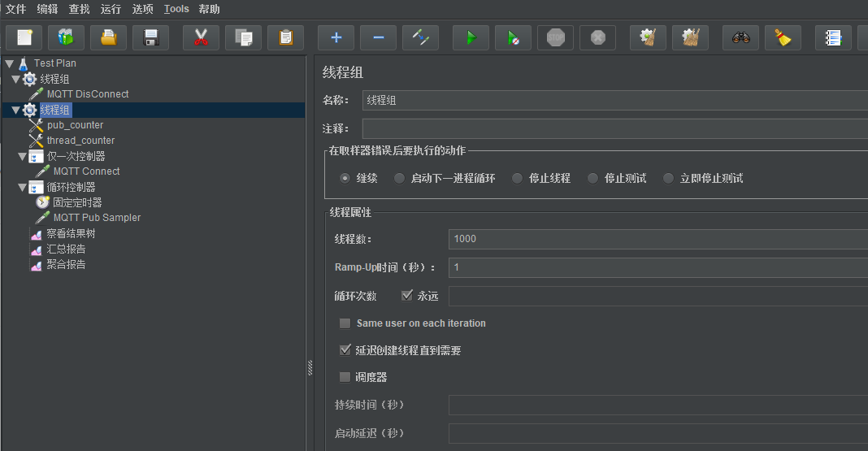868x451 pixels.
Task: Click the 名称 name input field
Action: point(615,100)
